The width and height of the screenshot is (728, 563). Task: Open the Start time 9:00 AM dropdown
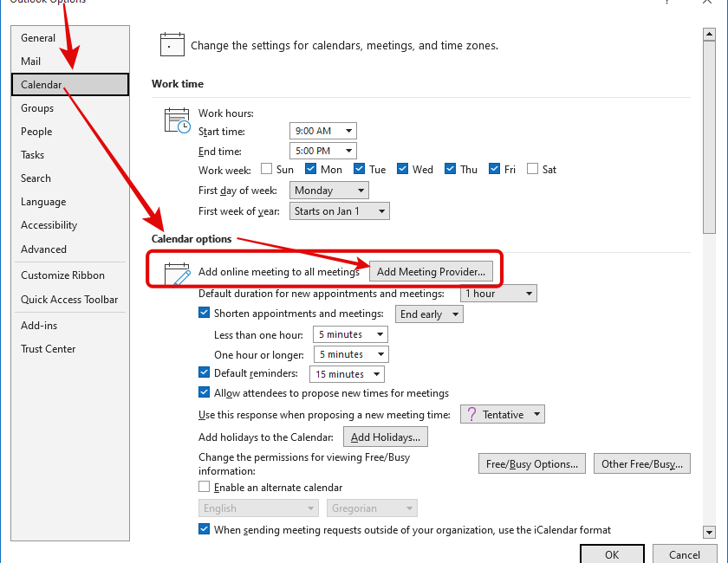[323, 131]
